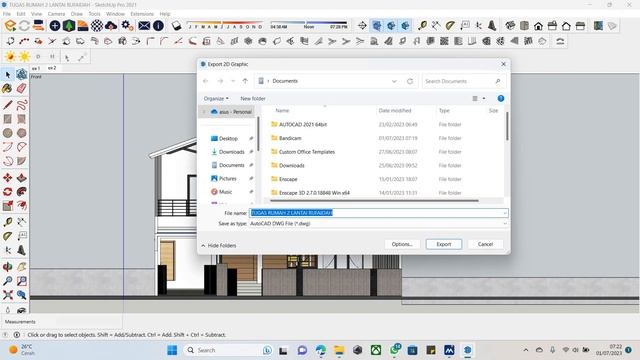Select the Paint Bucket tool
The height and width of the screenshot is (360, 640).
pyautogui.click(x=7, y=89)
